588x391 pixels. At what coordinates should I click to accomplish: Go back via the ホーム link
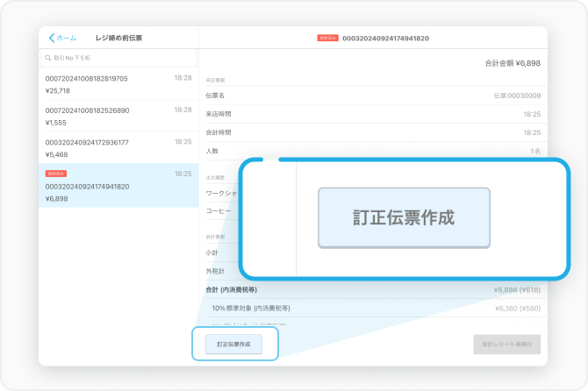coord(66,39)
